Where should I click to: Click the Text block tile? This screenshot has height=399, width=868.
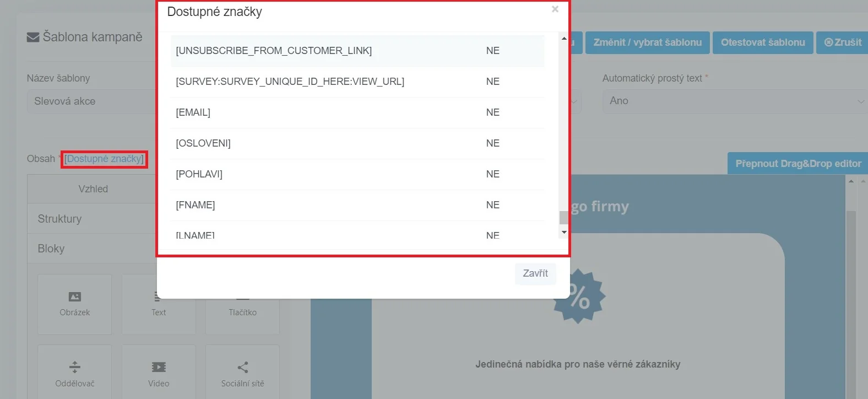[x=159, y=305]
